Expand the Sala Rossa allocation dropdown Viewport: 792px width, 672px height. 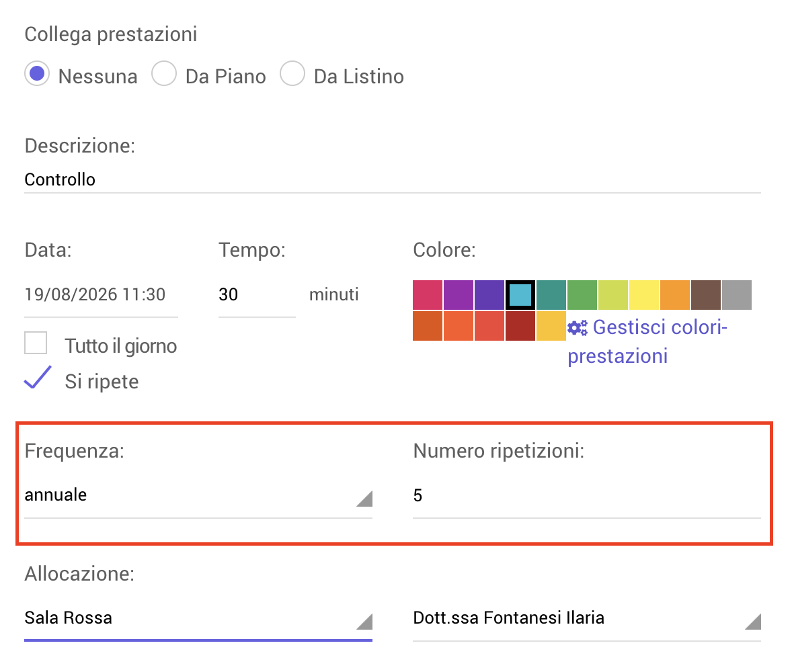click(x=198, y=618)
